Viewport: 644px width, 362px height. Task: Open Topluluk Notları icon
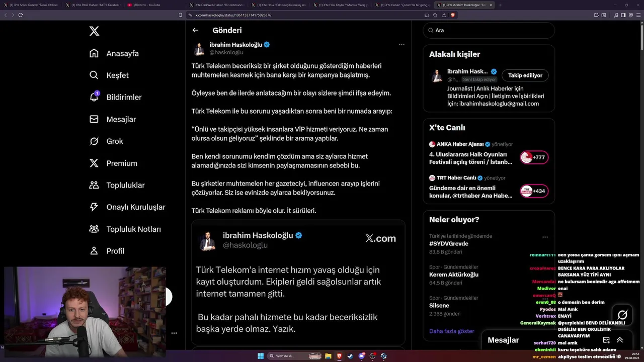[x=94, y=229]
